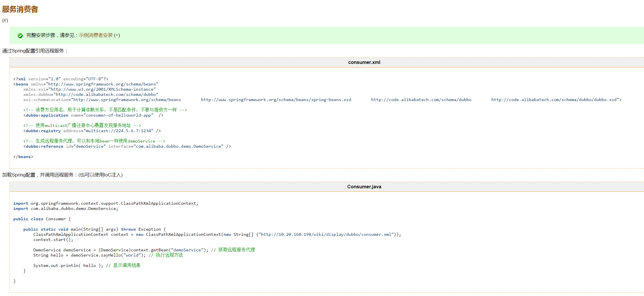
Task: Click the multicast://224.5.6.7:1234 address value
Action: (119, 131)
